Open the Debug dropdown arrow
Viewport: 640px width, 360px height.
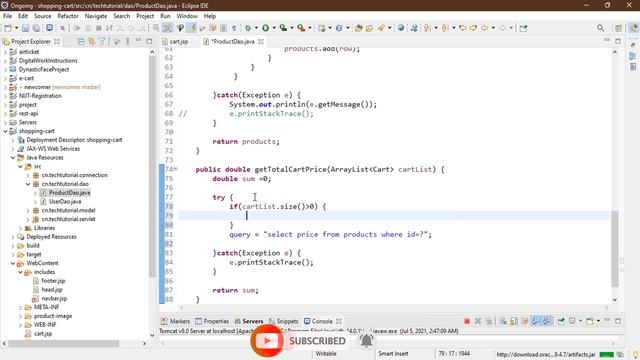256,28
